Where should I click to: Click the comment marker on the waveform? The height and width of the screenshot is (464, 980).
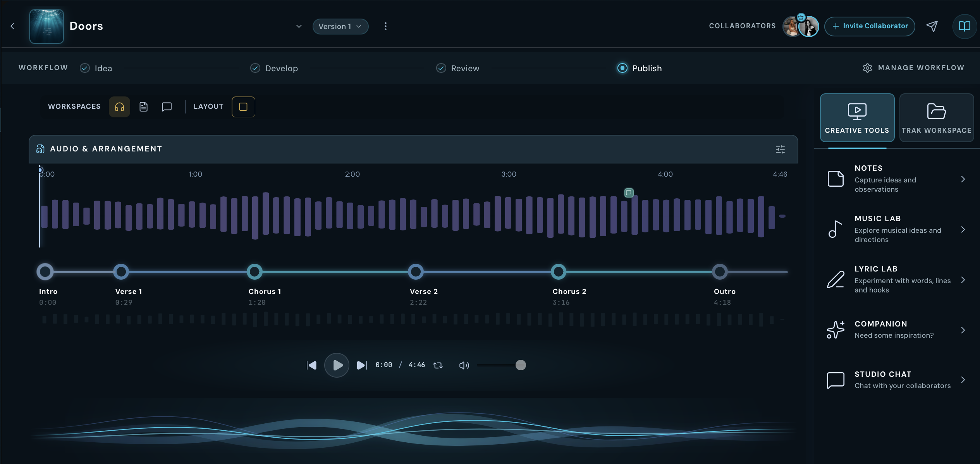629,192
